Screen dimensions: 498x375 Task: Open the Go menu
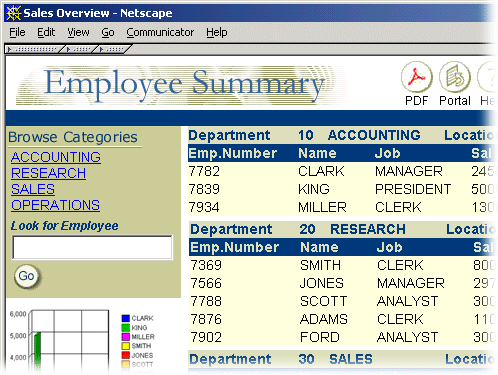point(108,32)
